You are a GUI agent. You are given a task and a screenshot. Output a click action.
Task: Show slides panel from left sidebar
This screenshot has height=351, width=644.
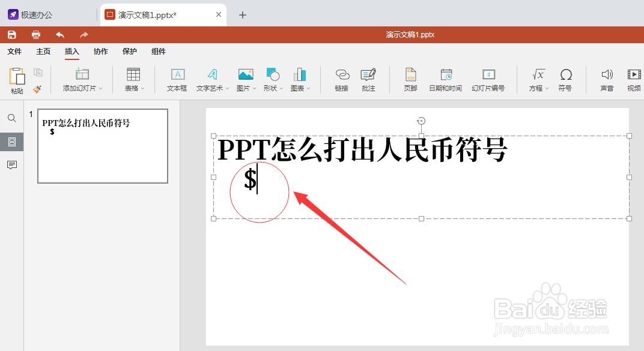pos(12,142)
